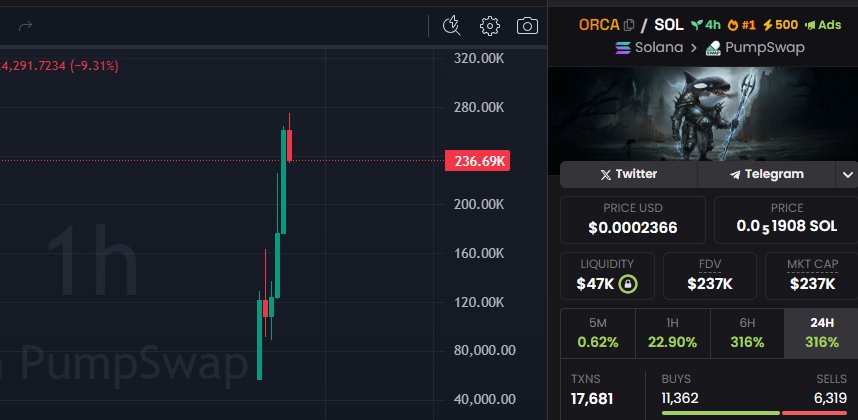The width and height of the screenshot is (858, 420).
Task: Click the 236.69K current price label
Action: click(477, 161)
